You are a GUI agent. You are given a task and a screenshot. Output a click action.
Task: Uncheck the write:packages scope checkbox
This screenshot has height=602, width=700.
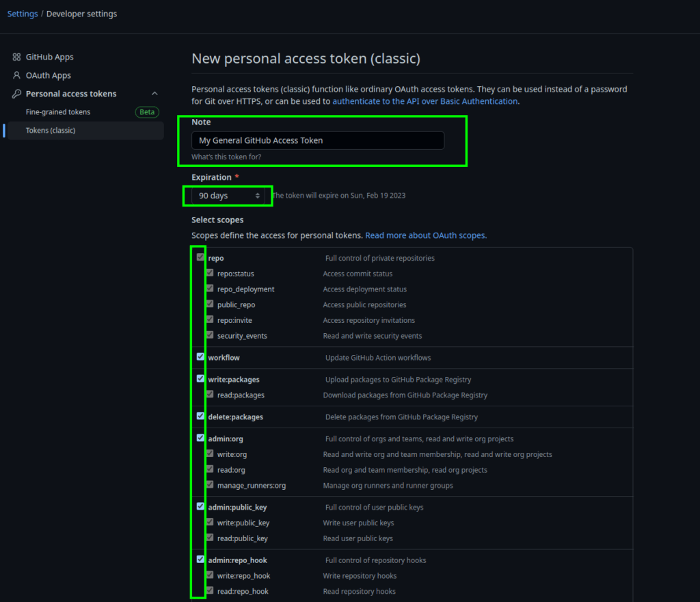[x=200, y=379]
